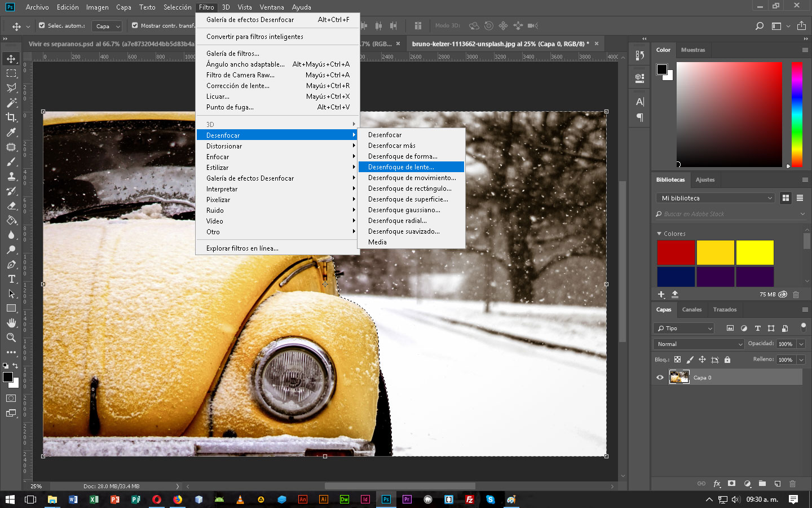Screen dimensions: 812x508
Task: Choose the Polygonal Lasso tool
Action: point(11,88)
